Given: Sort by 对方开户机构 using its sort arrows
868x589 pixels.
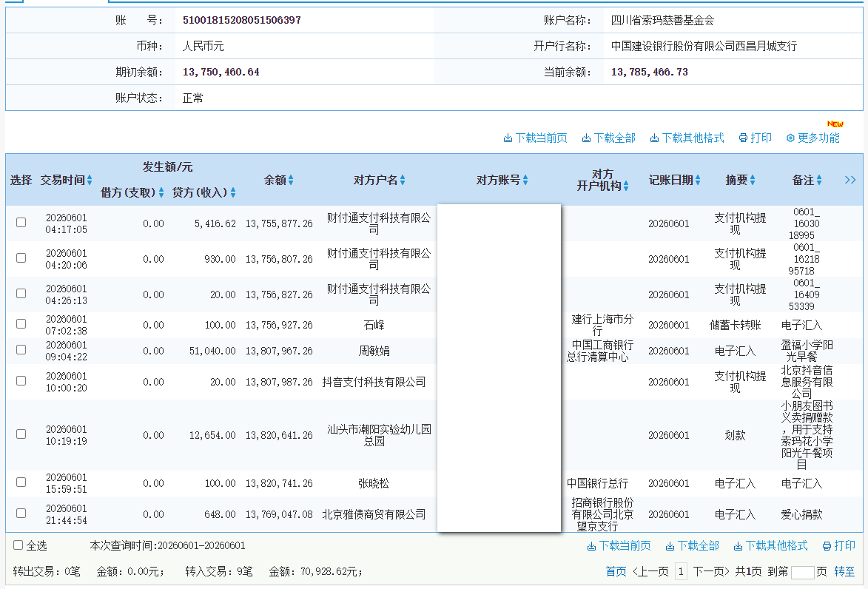Looking at the screenshot, I should click(x=626, y=186).
